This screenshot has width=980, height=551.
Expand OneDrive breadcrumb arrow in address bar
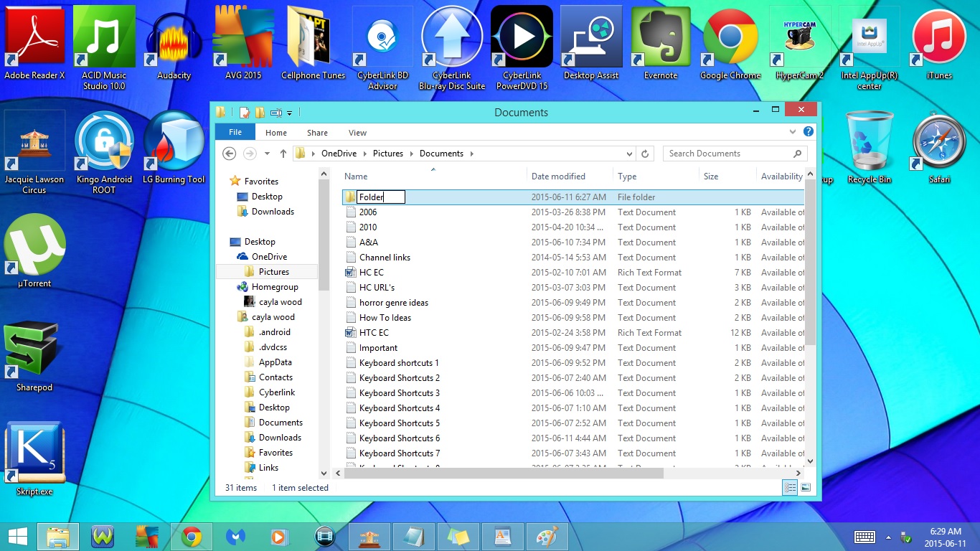point(364,154)
